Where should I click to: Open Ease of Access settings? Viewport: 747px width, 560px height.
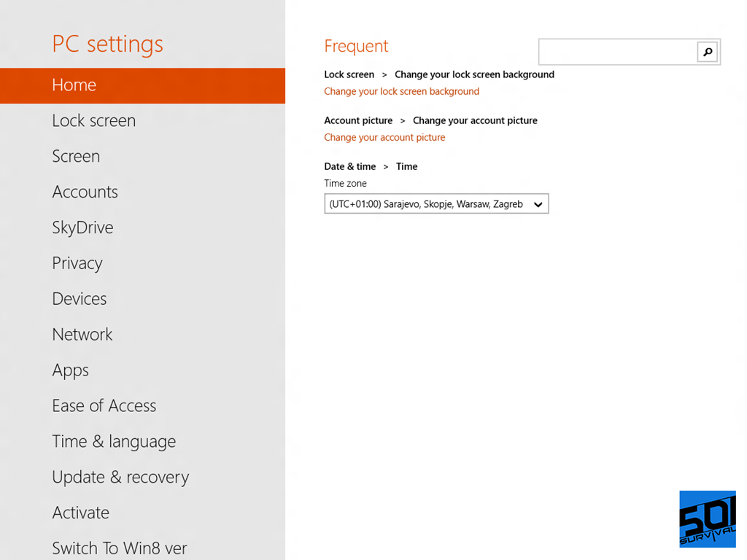tap(104, 405)
